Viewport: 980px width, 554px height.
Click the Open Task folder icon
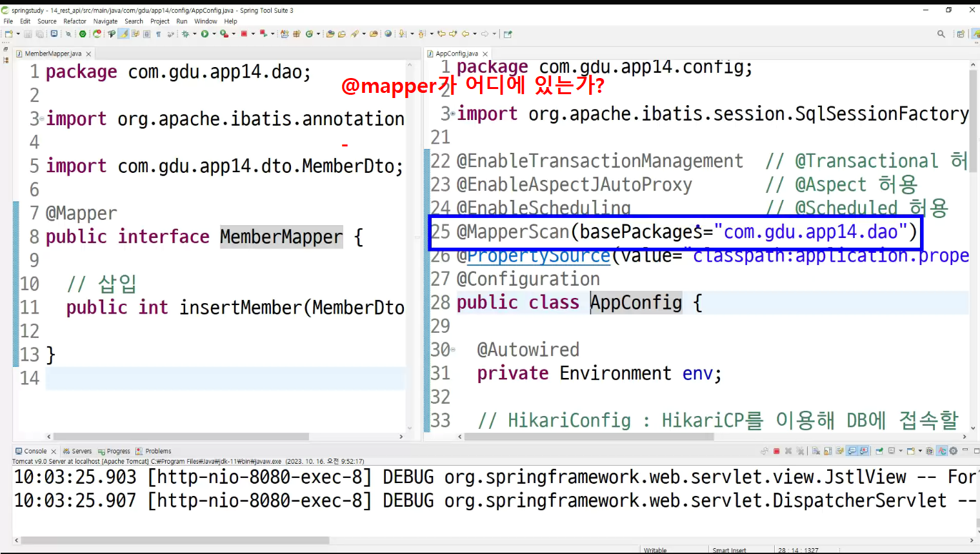pos(341,34)
